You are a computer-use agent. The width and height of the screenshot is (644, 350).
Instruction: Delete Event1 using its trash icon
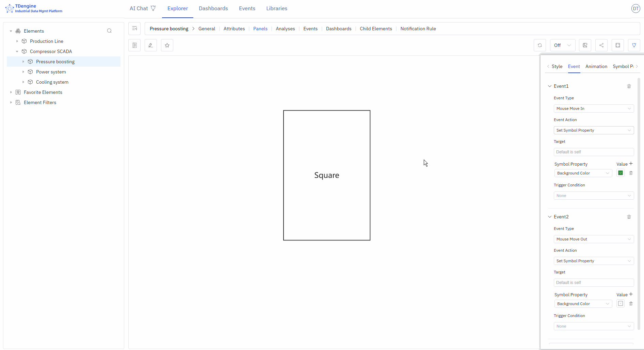[x=629, y=86]
